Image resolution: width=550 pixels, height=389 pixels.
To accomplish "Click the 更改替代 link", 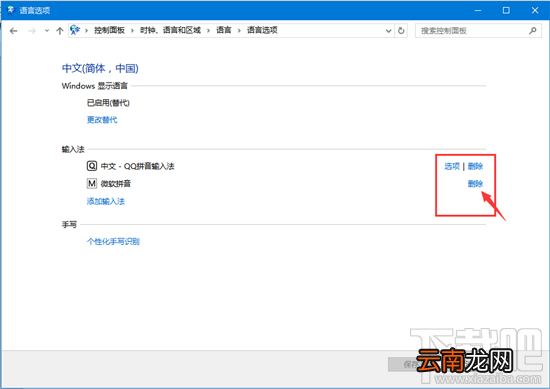I will 102,120.
